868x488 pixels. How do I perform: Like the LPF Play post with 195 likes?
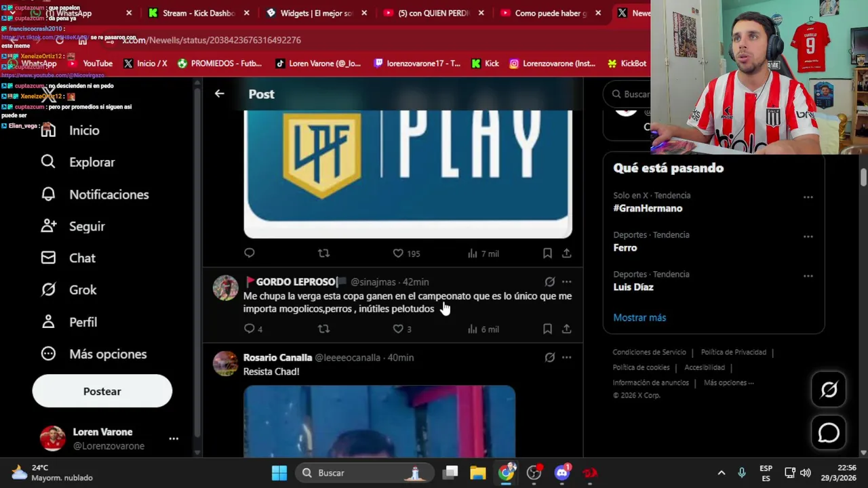(x=406, y=253)
